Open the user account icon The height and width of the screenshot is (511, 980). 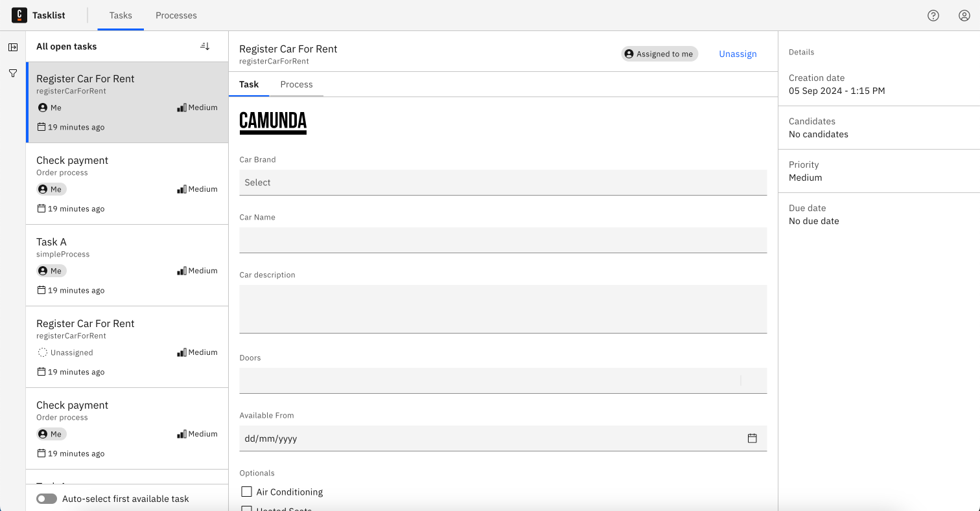(x=964, y=15)
